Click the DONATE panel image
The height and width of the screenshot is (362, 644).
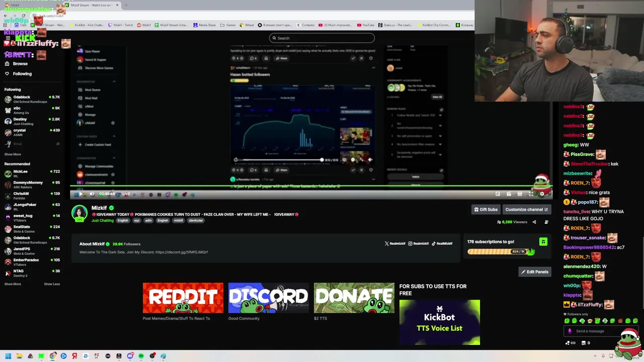(x=354, y=298)
